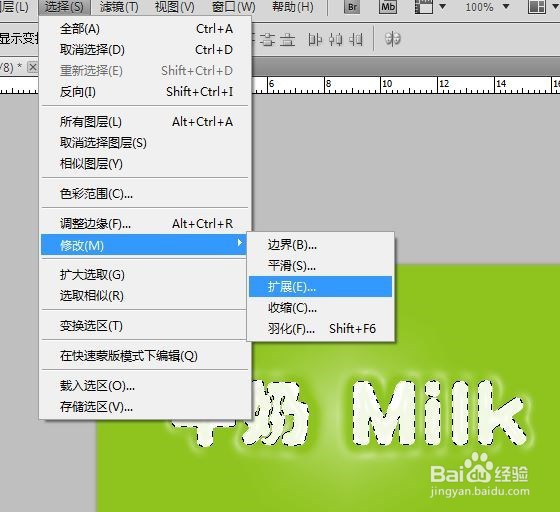Open the 选择(S) menu
Viewport: 560px width, 512px height.
[x=64, y=7]
